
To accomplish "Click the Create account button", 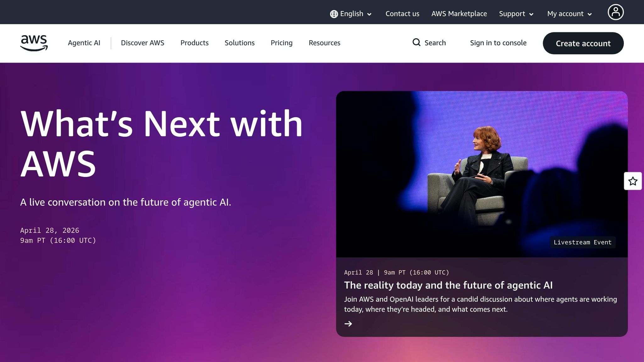I will point(583,43).
